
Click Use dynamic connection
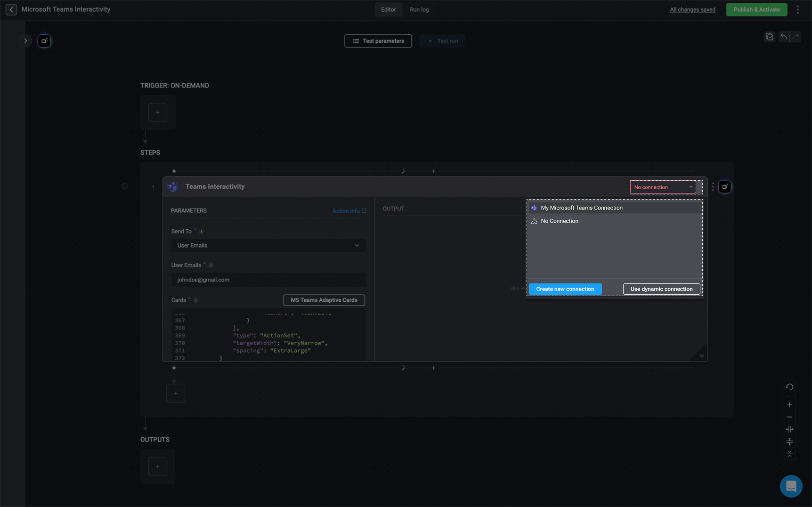pyautogui.click(x=661, y=289)
